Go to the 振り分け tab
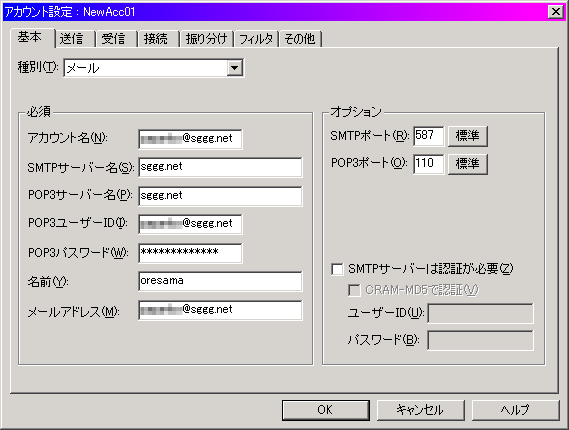 (206, 38)
